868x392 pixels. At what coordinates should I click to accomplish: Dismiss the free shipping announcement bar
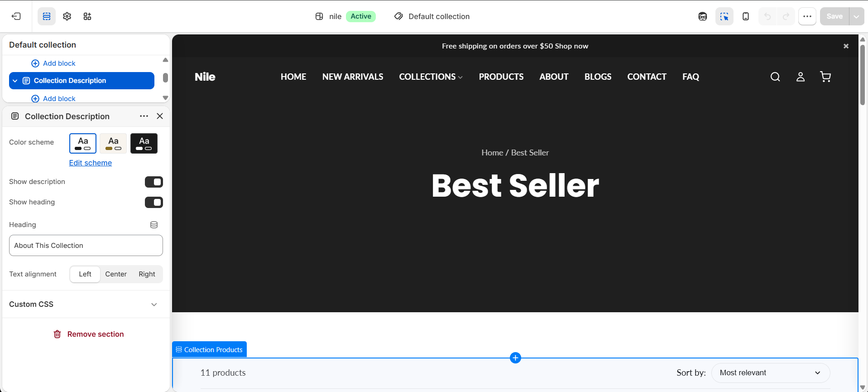(846, 46)
